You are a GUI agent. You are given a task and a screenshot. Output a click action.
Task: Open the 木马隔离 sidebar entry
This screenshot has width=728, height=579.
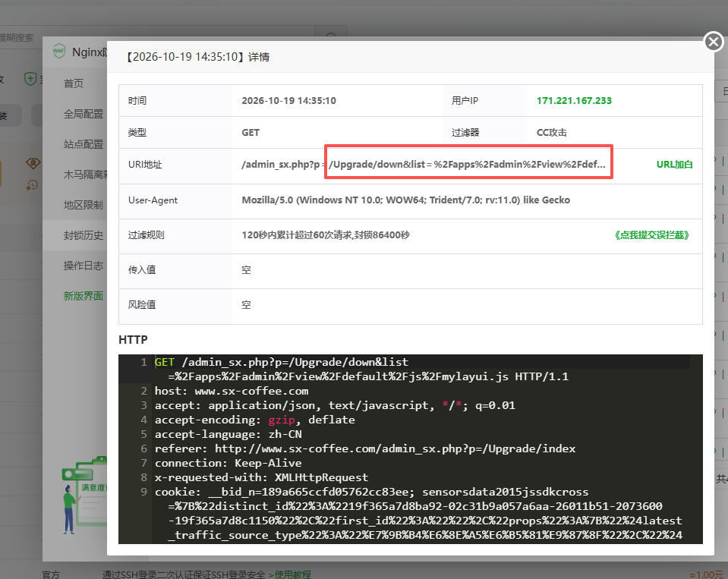[86, 175]
